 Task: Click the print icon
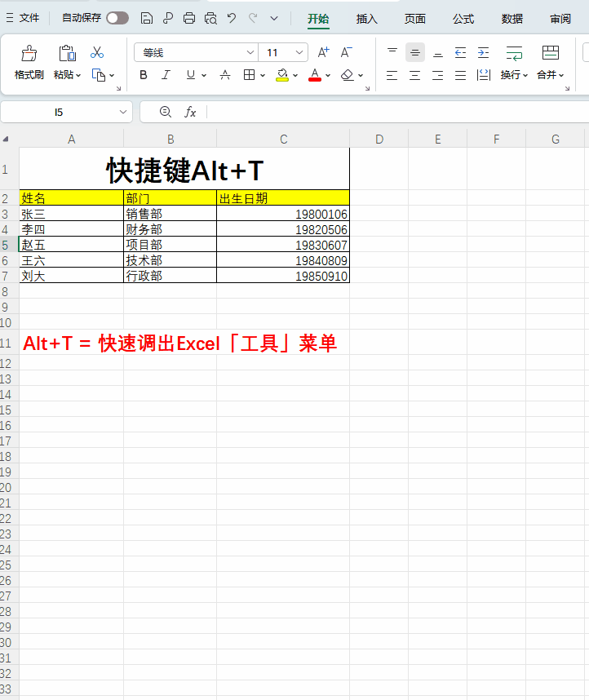coord(189,18)
